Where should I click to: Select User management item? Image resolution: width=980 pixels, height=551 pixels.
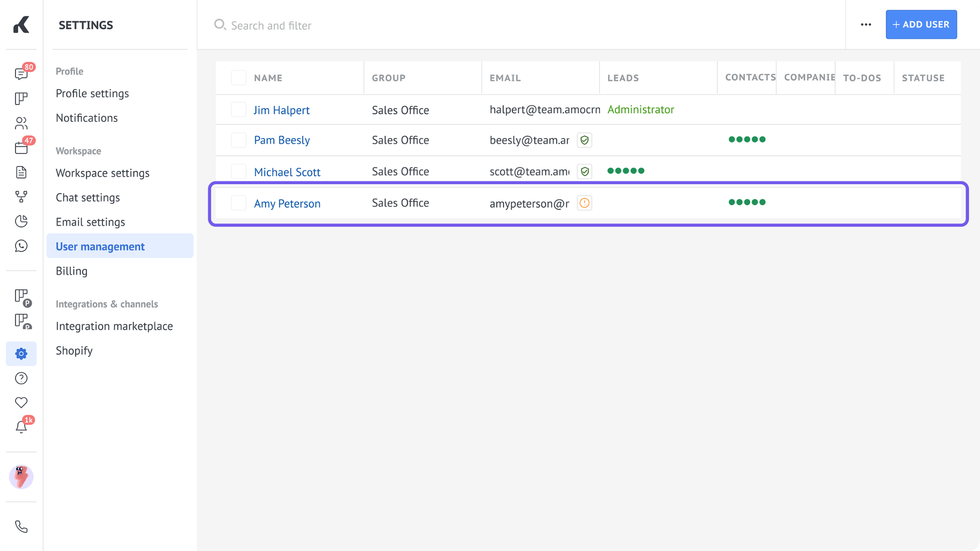tap(120, 246)
